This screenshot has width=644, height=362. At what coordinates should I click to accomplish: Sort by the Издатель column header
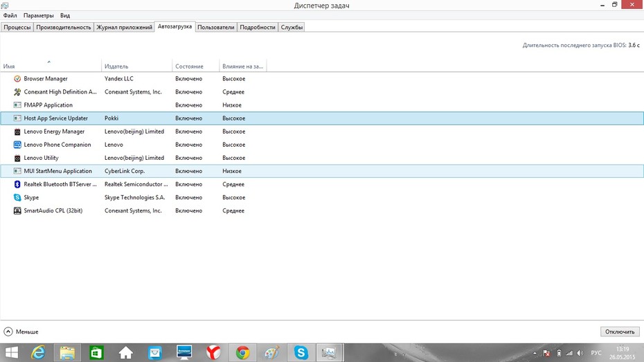pos(136,66)
